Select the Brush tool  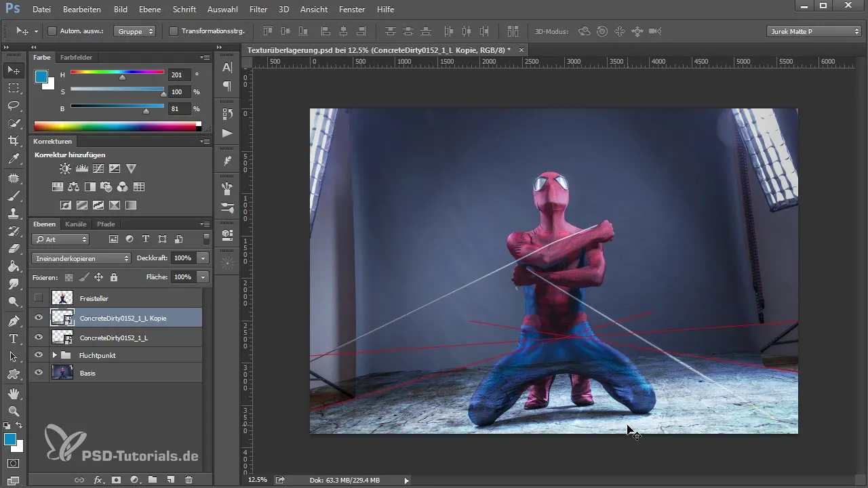(14, 196)
